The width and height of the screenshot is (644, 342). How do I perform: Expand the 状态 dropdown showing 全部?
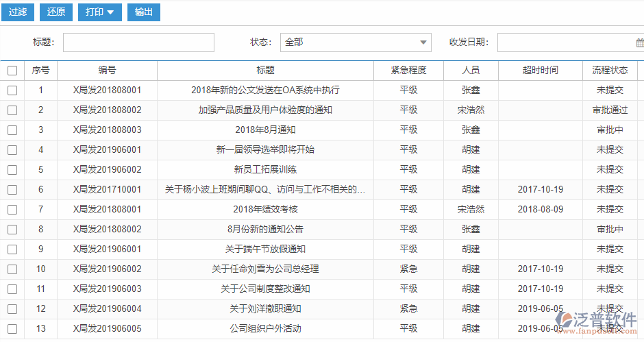[x=356, y=42]
